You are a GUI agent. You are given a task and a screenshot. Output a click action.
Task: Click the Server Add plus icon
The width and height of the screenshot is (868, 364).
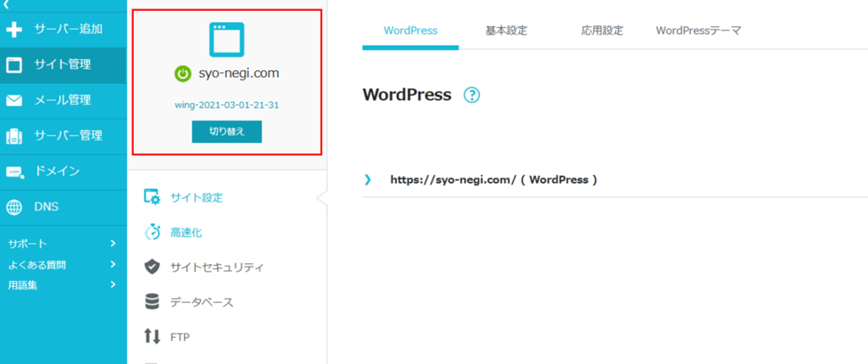coord(14,30)
